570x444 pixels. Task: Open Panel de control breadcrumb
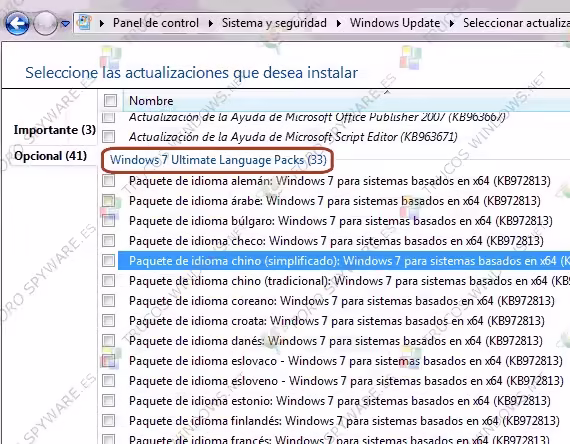(x=156, y=23)
